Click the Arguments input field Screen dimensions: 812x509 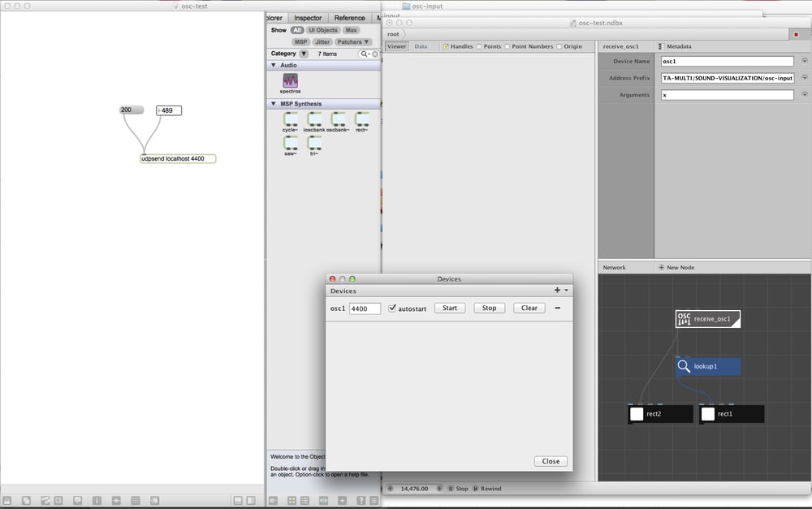(727, 95)
